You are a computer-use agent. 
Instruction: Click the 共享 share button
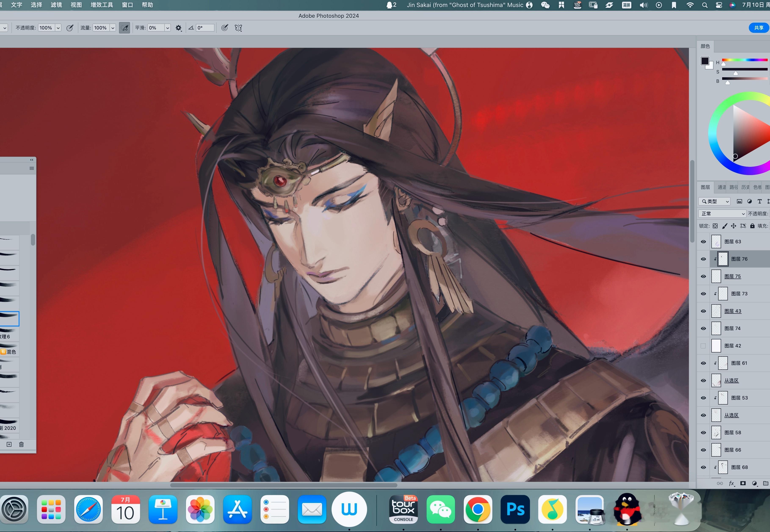point(759,28)
